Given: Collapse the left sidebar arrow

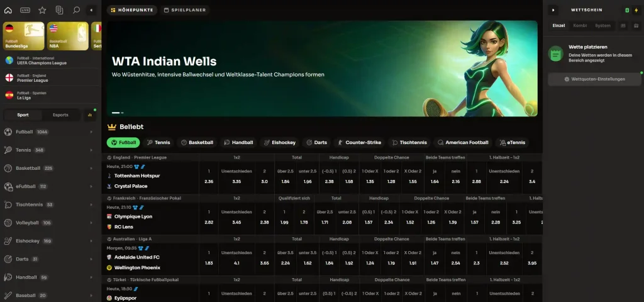Looking at the screenshot, I should pos(91,10).
